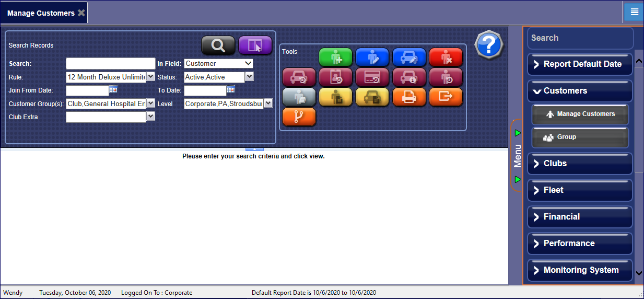
Task: Open help with the question mark icon
Action: point(488,45)
